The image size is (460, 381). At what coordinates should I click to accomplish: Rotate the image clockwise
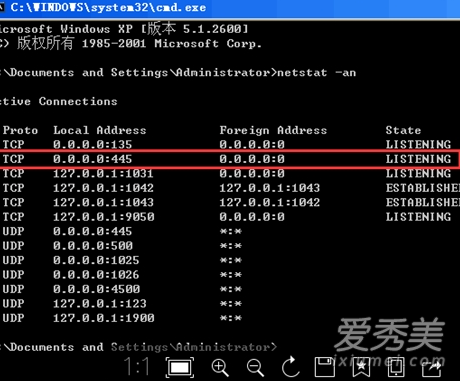click(291, 367)
